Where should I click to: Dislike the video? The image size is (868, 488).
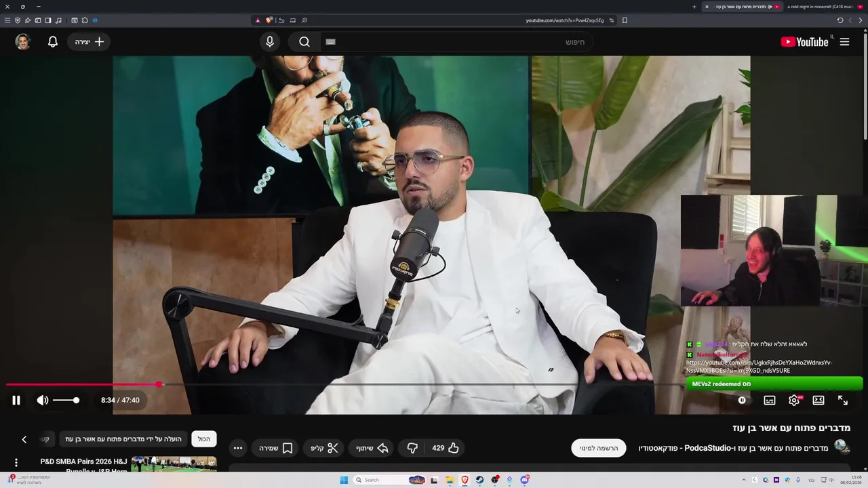click(x=412, y=448)
